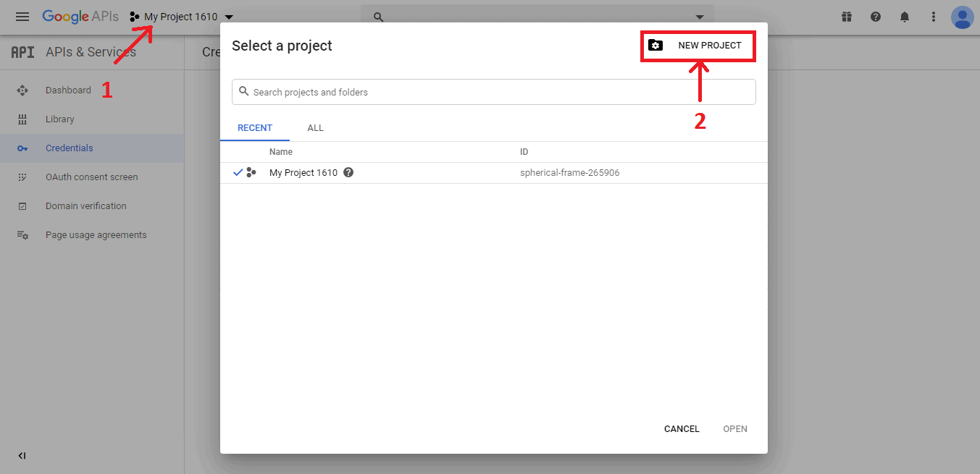The width and height of the screenshot is (980, 474).
Task: Click the OPEN button
Action: pyautogui.click(x=735, y=429)
